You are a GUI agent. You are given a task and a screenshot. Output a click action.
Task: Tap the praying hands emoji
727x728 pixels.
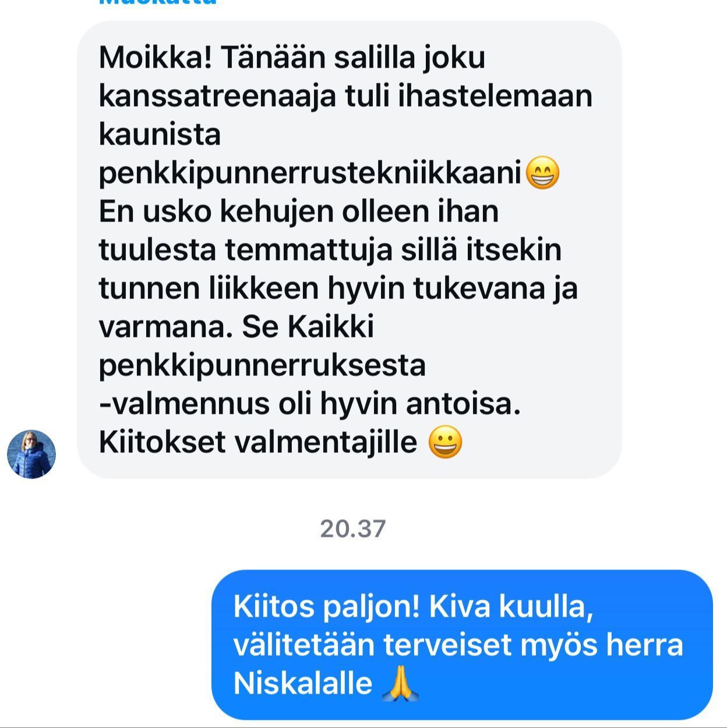coord(400,684)
